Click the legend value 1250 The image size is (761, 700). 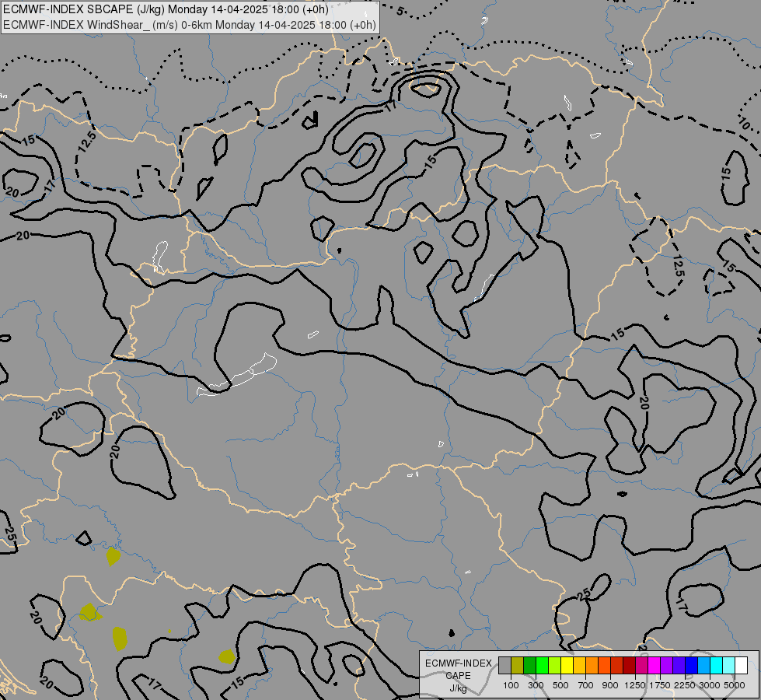click(635, 685)
